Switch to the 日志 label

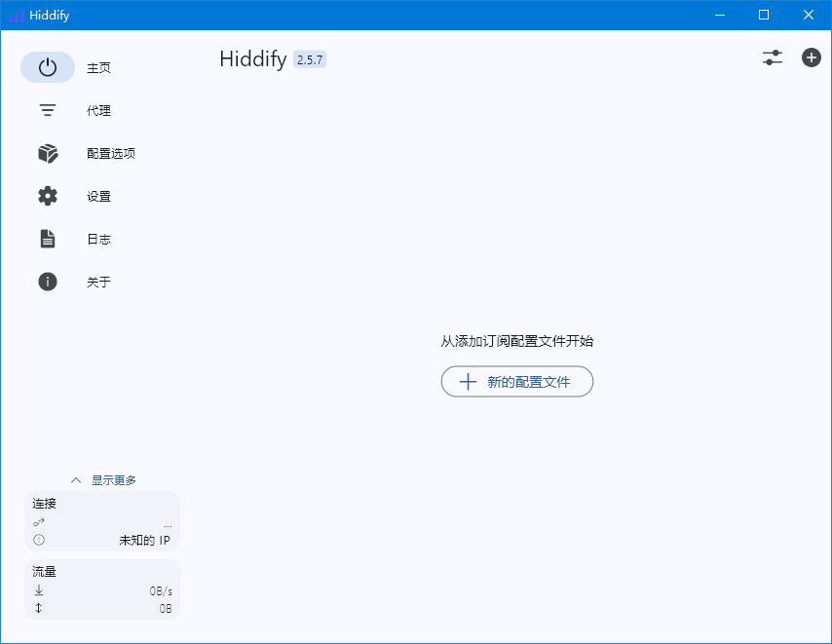(98, 240)
